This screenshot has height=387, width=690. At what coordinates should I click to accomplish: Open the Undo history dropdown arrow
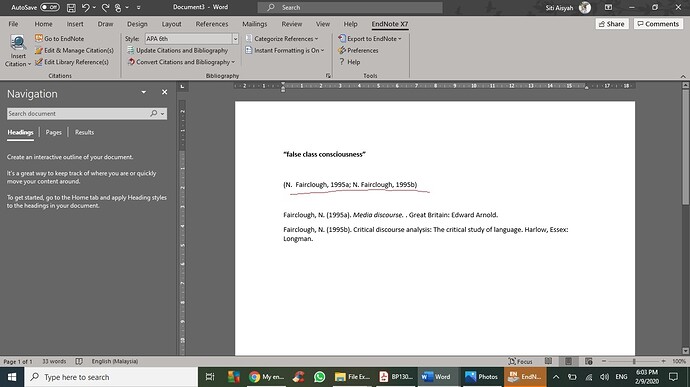tap(94, 7)
